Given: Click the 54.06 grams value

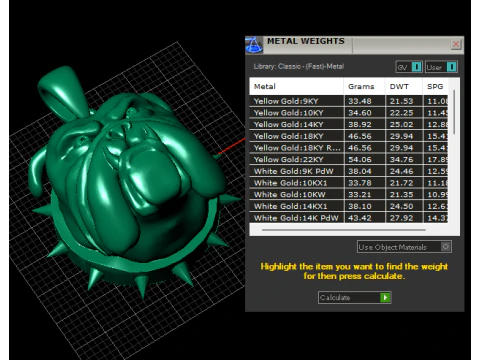Looking at the screenshot, I should 360,159.
